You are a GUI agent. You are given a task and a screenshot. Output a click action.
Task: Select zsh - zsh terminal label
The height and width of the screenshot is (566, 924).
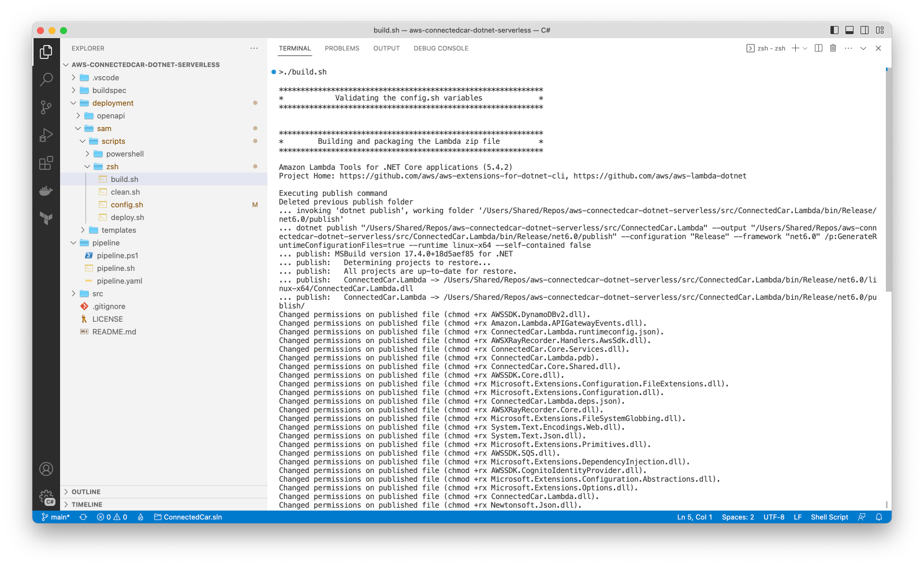tap(766, 49)
